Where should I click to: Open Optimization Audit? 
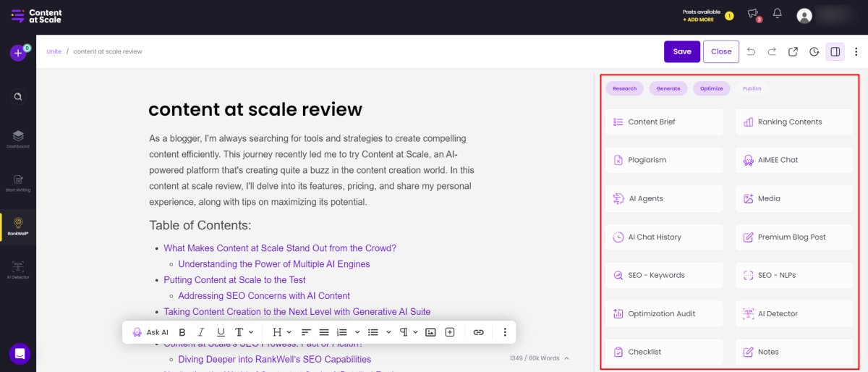[x=664, y=313]
